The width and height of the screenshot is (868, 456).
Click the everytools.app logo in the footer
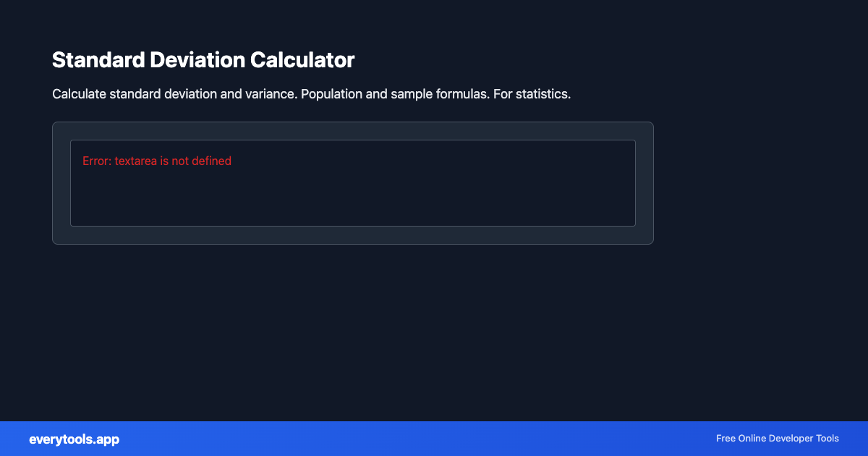pyautogui.click(x=74, y=439)
